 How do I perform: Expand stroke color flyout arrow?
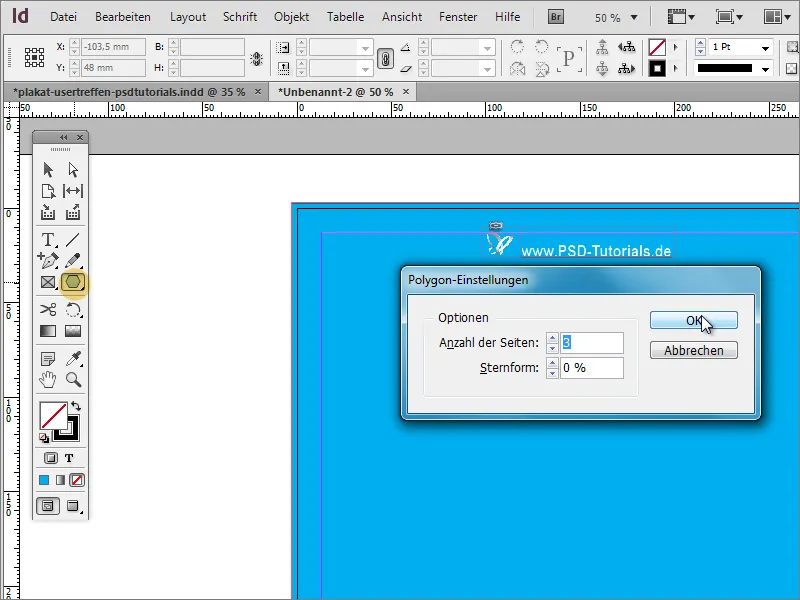pos(676,68)
